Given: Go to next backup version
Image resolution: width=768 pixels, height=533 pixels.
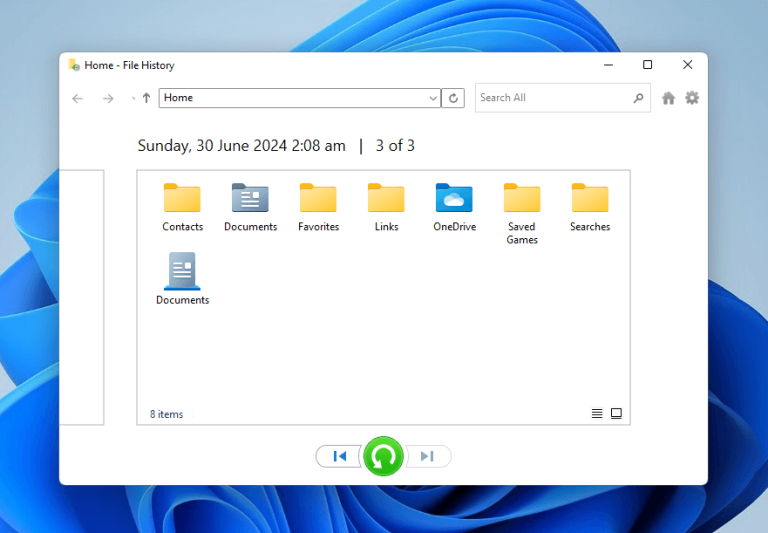Looking at the screenshot, I should click(x=427, y=456).
